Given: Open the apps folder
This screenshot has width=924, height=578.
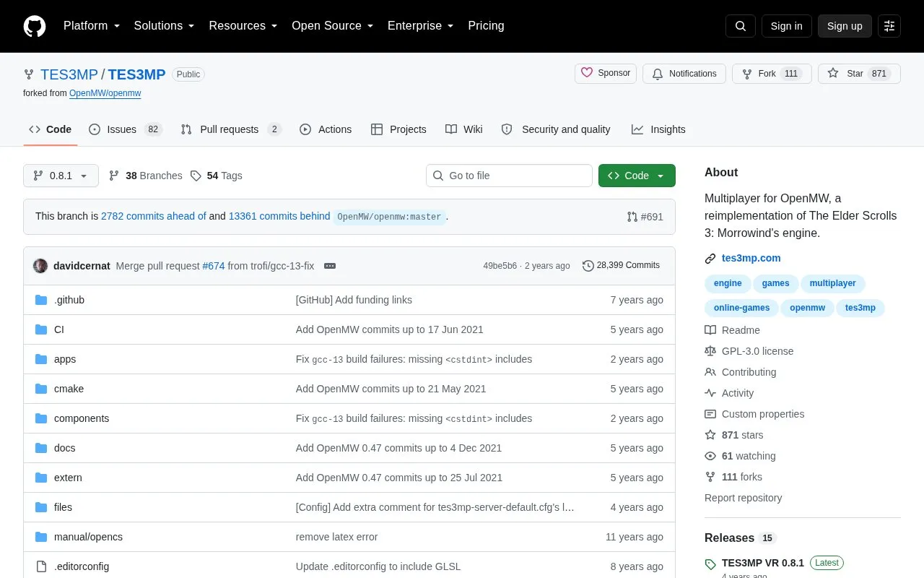Looking at the screenshot, I should click(x=65, y=359).
